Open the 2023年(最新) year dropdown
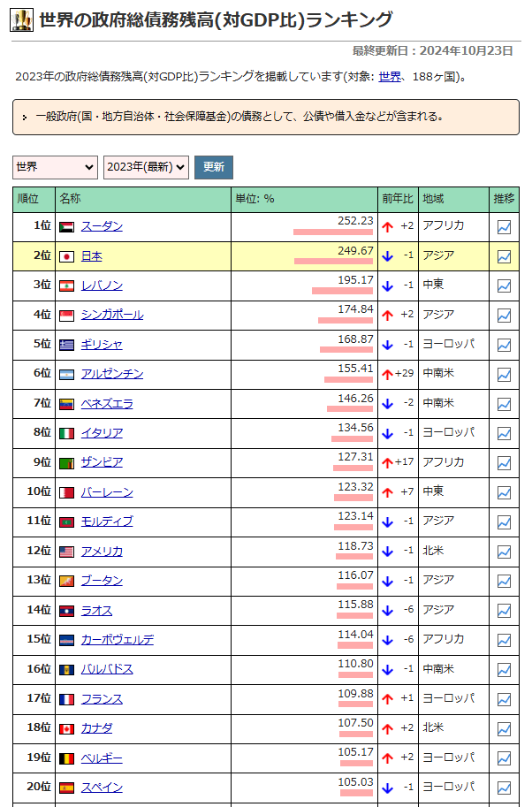The width and height of the screenshot is (532, 807). [x=146, y=166]
